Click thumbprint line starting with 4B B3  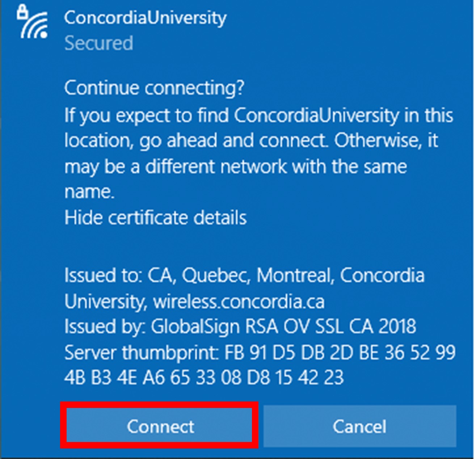coord(204,378)
